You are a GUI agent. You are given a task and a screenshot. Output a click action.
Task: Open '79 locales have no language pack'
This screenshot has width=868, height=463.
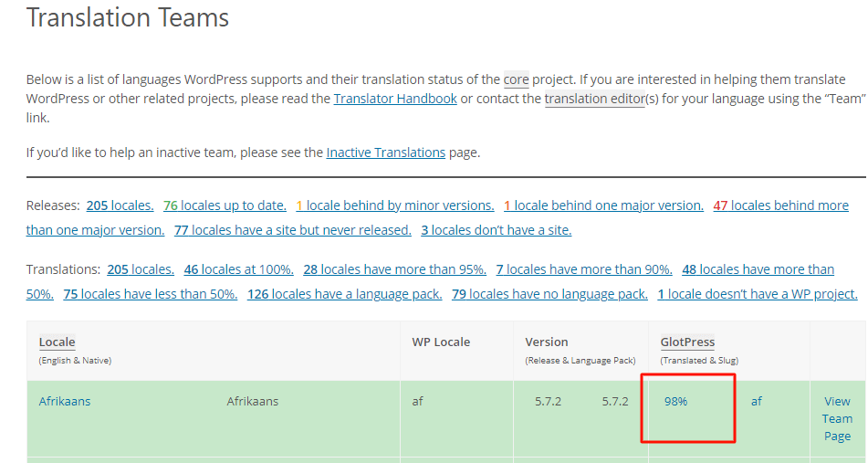pyautogui.click(x=549, y=294)
